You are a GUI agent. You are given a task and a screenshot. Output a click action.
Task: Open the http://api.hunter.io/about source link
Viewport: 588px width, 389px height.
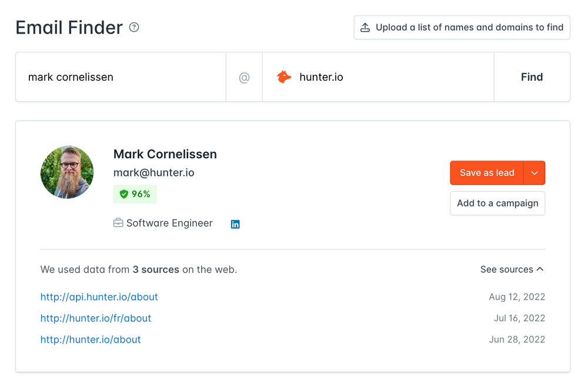pyautogui.click(x=99, y=297)
